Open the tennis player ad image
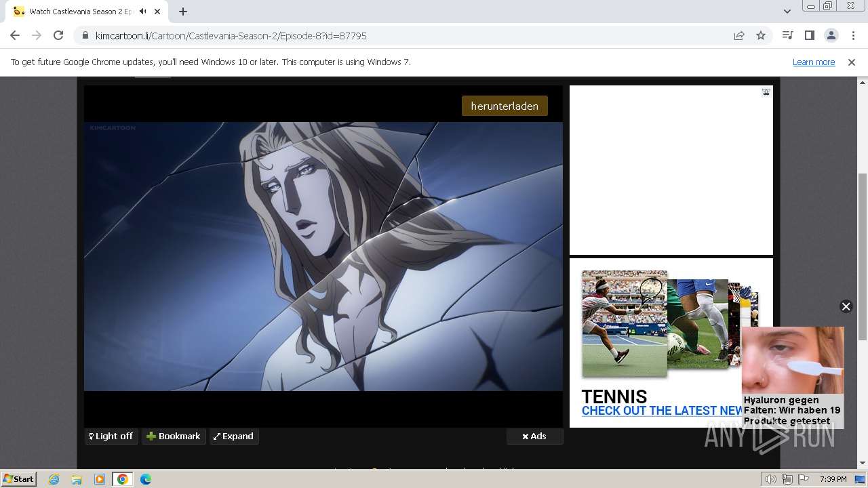Image resolution: width=868 pixels, height=488 pixels. click(625, 324)
